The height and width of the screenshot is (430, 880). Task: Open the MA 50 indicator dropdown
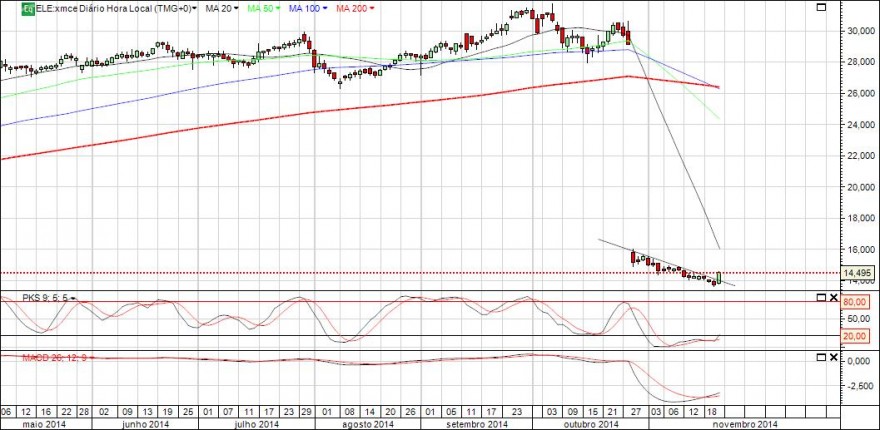click(x=264, y=8)
